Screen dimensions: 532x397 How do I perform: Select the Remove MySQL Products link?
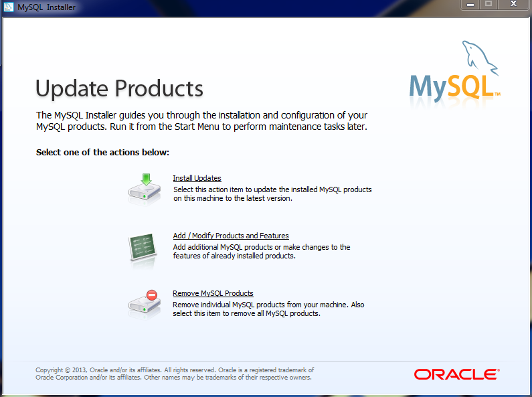click(213, 293)
